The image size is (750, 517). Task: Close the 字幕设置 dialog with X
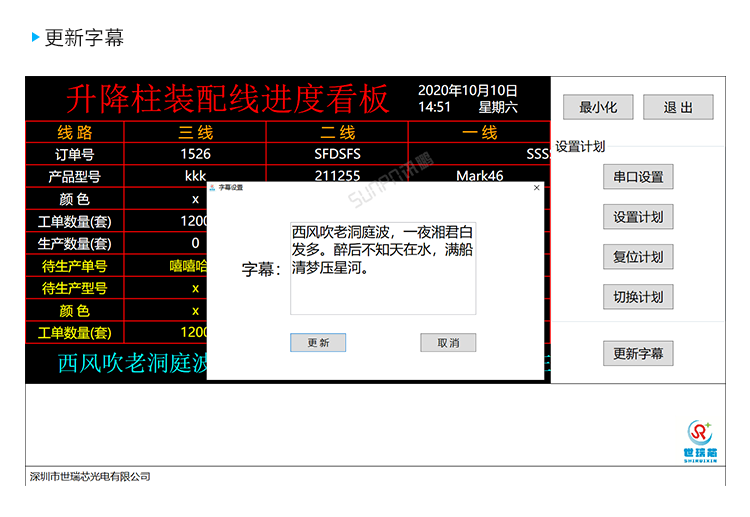pyautogui.click(x=536, y=187)
